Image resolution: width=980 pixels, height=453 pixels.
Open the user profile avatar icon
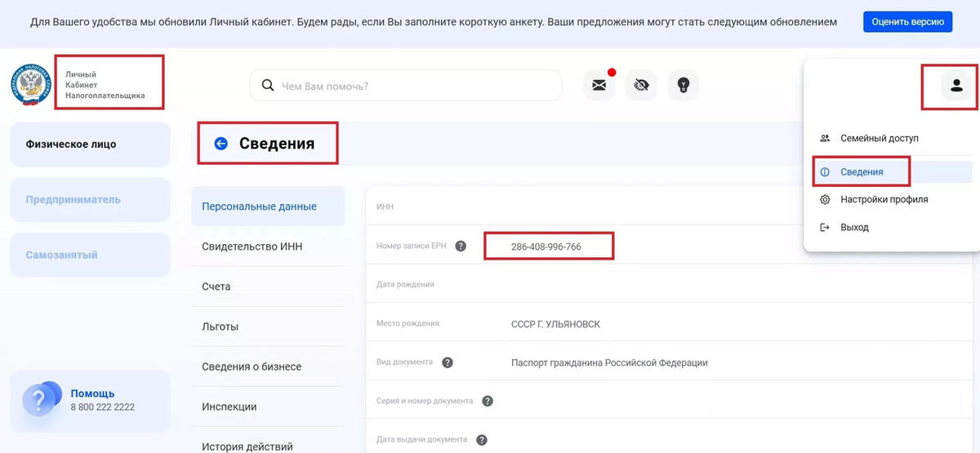pyautogui.click(x=956, y=85)
